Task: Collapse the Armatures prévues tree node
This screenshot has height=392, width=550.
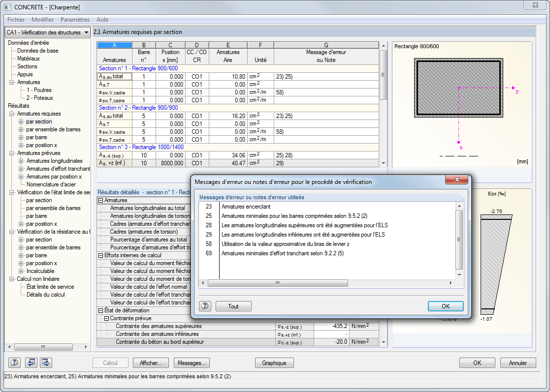Action: tap(12, 153)
